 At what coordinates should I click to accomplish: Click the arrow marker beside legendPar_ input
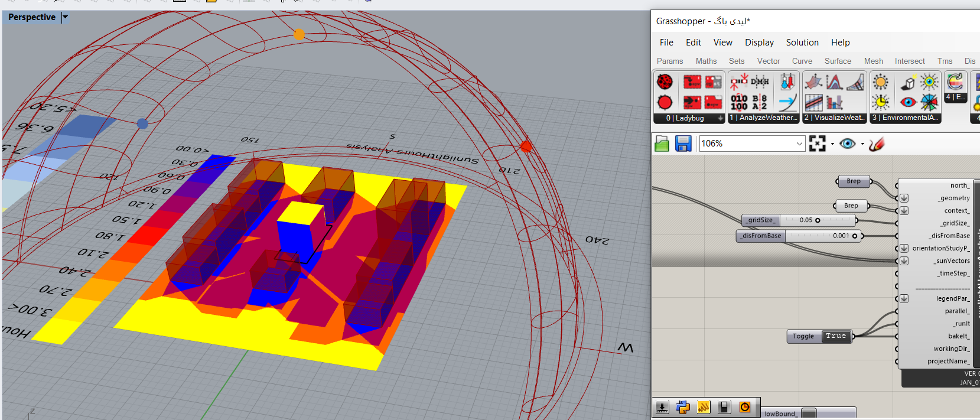pos(904,298)
